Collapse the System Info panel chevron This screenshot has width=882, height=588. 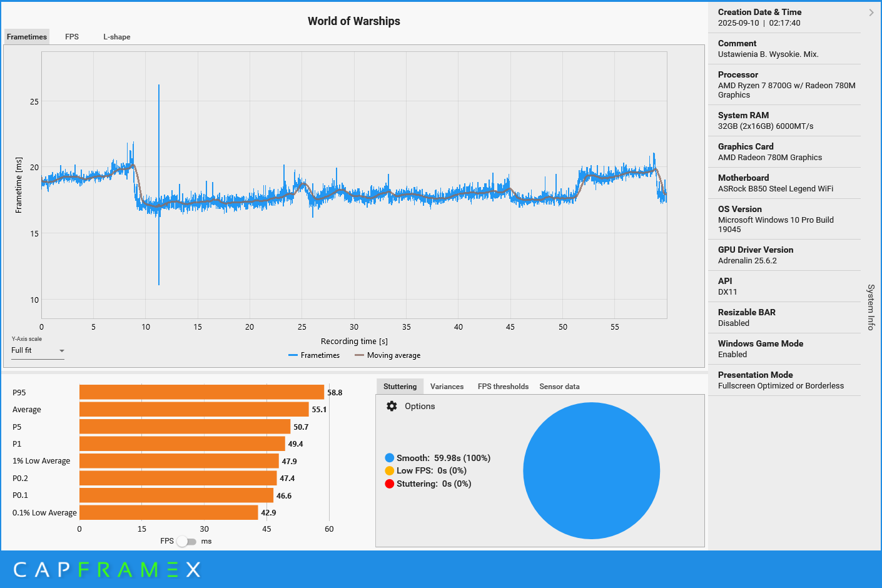pyautogui.click(x=871, y=13)
